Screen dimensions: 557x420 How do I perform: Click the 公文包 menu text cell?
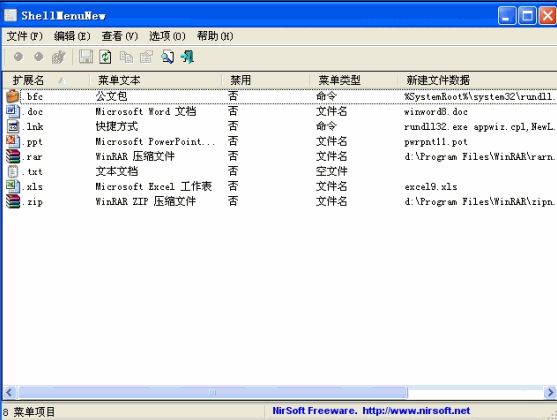111,96
